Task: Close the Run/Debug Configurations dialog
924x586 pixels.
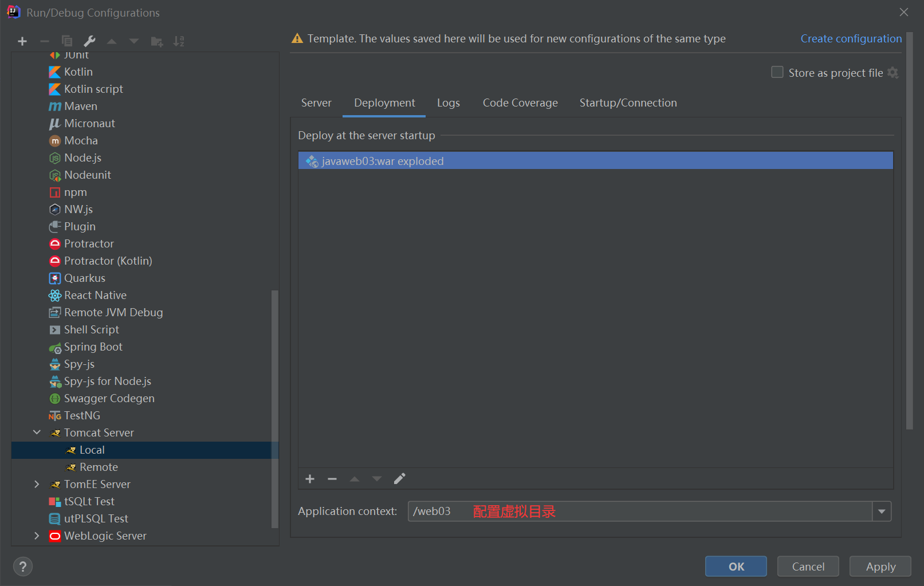Action: [904, 12]
